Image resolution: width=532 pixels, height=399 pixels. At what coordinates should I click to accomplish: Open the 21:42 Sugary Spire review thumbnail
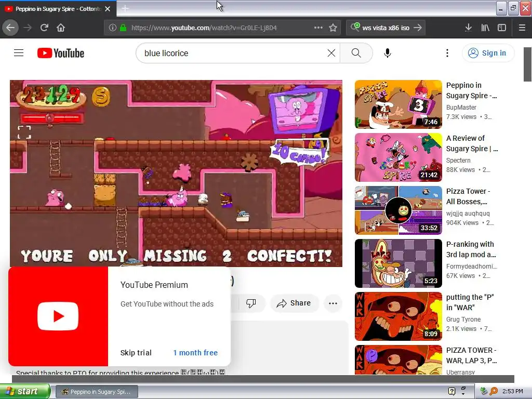pyautogui.click(x=398, y=157)
